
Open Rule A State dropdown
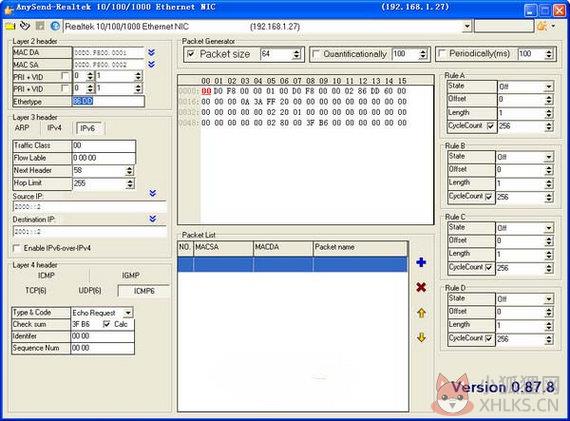pyautogui.click(x=549, y=87)
